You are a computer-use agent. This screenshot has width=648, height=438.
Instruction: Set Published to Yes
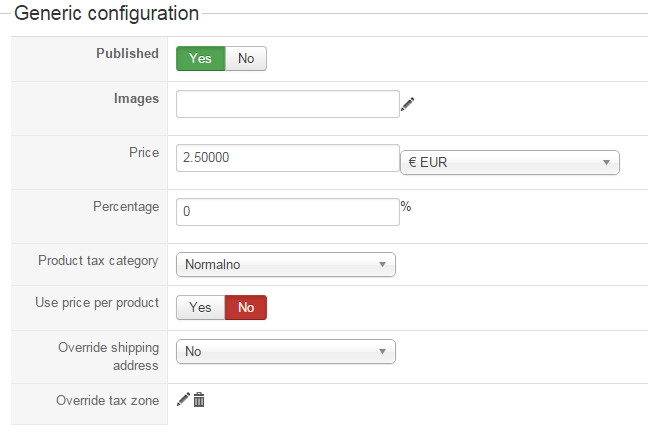(200, 58)
